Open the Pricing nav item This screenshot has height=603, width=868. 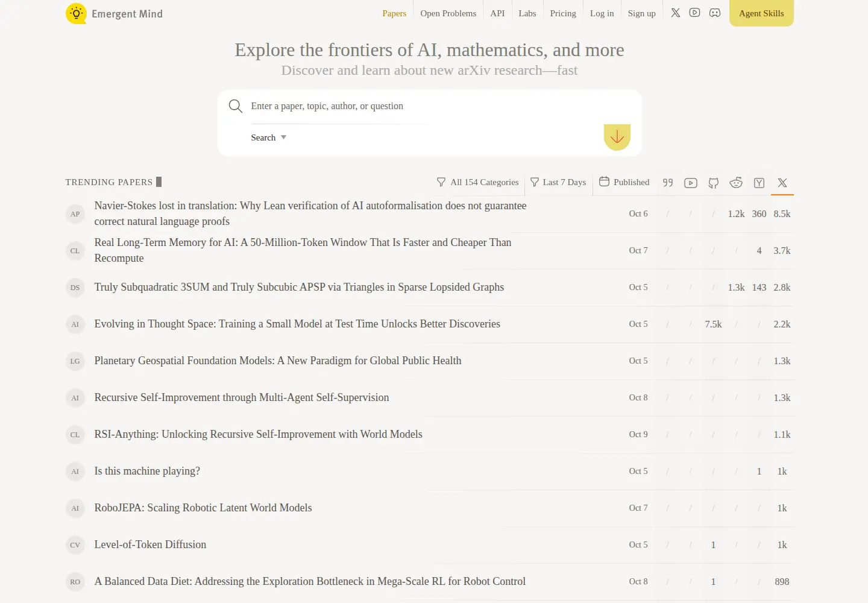[563, 13]
